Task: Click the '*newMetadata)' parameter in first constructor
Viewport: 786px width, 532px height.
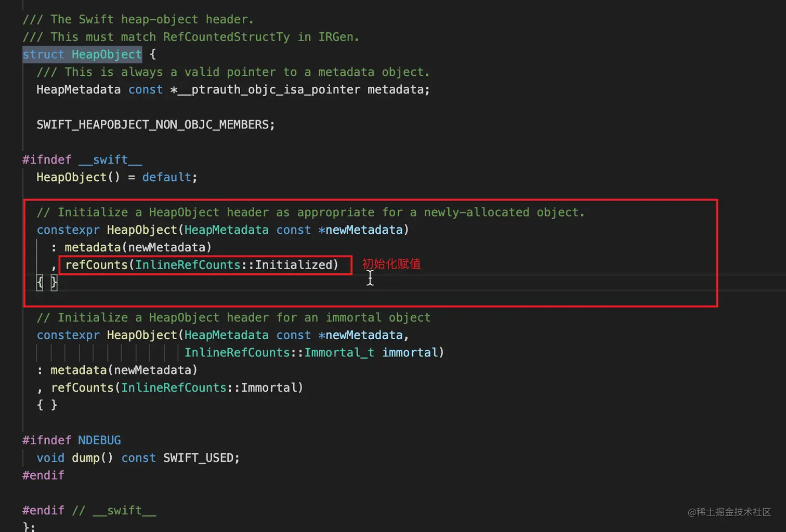Action: coord(363,230)
